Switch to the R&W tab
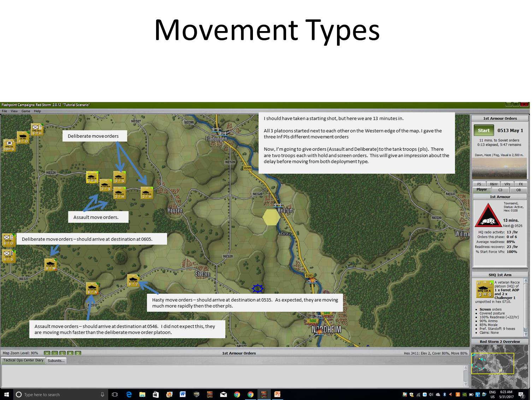Viewport: 532px width, 400px height. tap(493, 184)
